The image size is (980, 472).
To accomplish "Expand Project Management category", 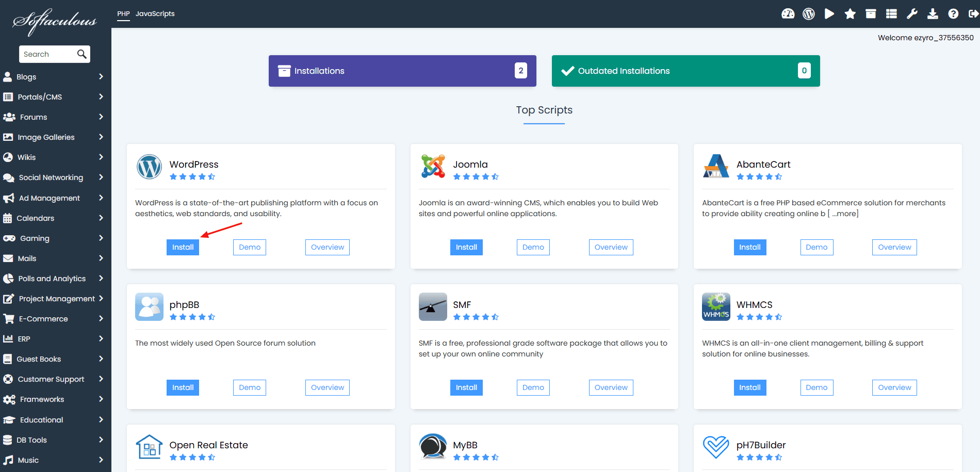I will pos(54,299).
